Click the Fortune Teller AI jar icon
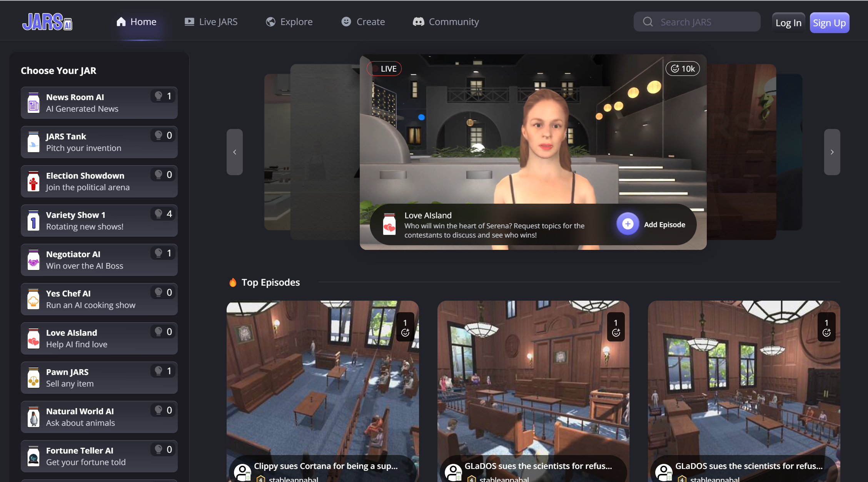868x482 pixels. pyautogui.click(x=33, y=457)
